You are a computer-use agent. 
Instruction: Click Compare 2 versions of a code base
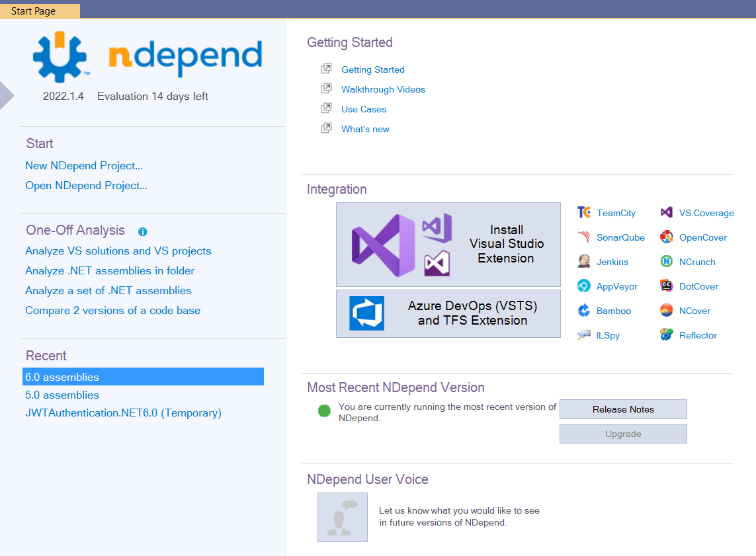point(113,310)
